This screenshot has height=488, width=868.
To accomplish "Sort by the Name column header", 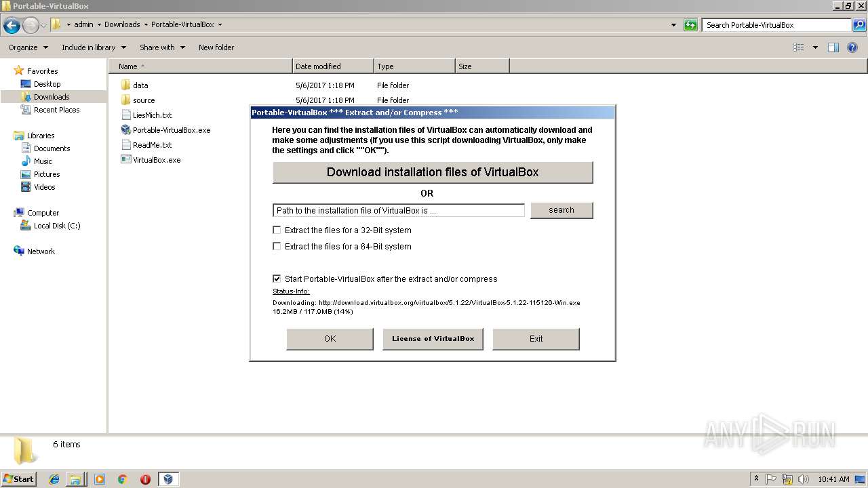I will point(201,66).
